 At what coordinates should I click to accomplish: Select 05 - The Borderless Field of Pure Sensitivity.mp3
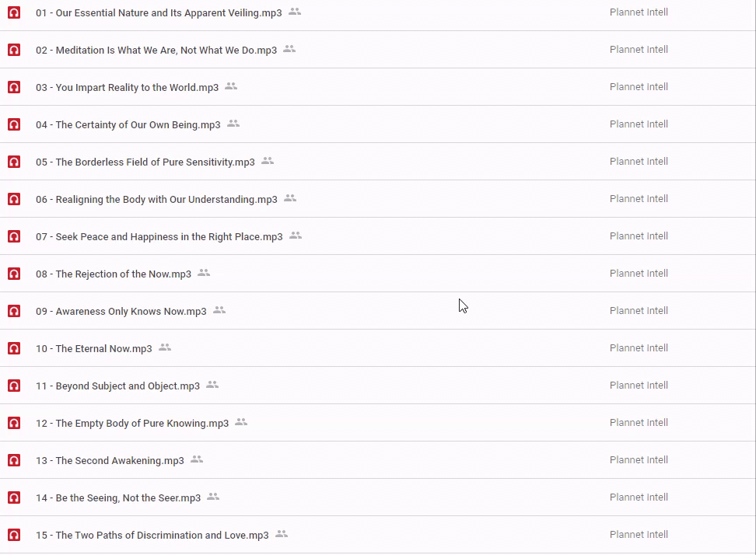coord(145,162)
